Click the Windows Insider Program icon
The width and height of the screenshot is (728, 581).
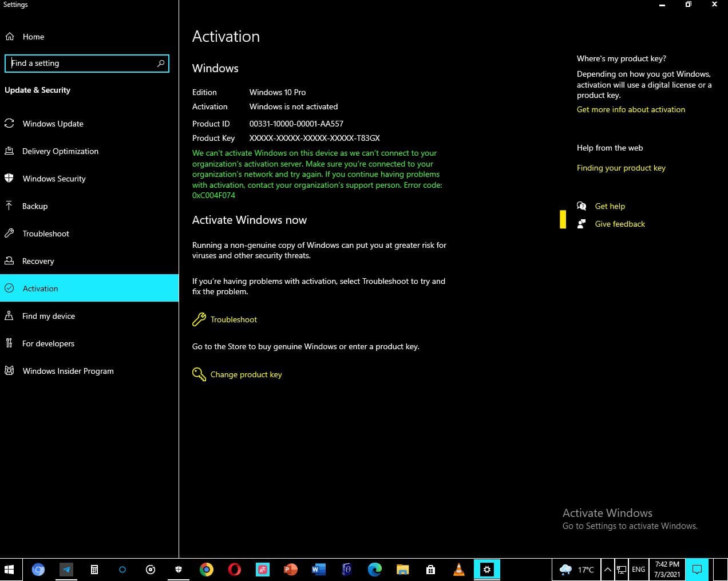coord(9,371)
